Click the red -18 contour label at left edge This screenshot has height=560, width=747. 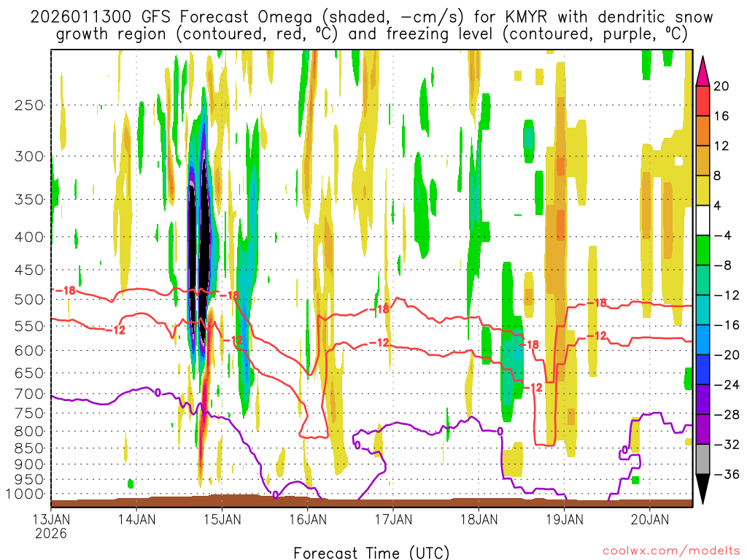pyautogui.click(x=66, y=290)
